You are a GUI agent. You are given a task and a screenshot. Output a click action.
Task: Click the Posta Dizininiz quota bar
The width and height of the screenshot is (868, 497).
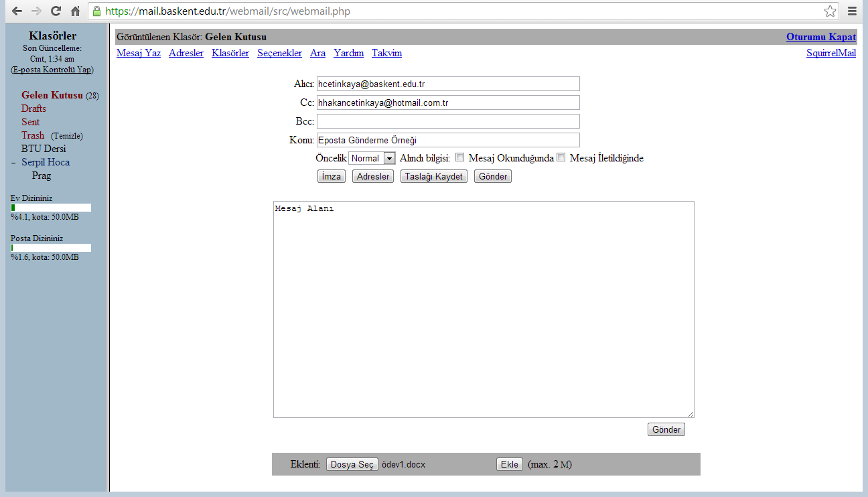click(51, 248)
